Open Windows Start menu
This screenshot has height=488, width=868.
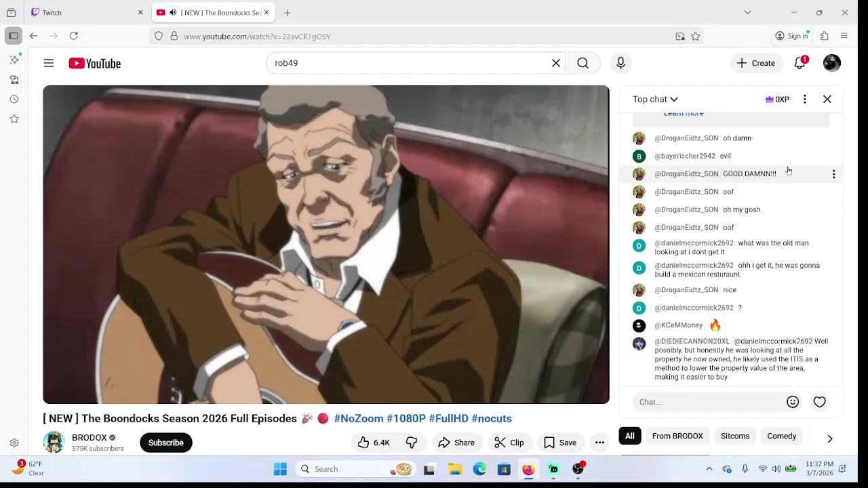(280, 469)
